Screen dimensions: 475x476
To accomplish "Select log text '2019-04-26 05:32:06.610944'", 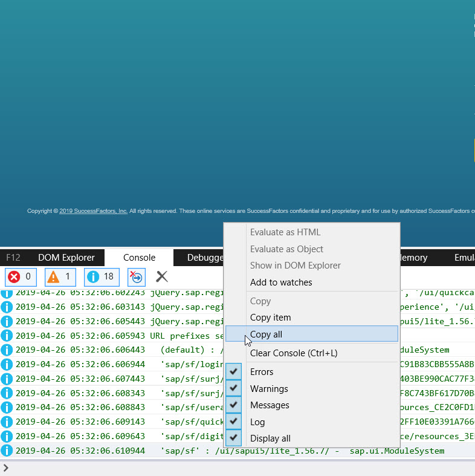I will tap(80, 451).
